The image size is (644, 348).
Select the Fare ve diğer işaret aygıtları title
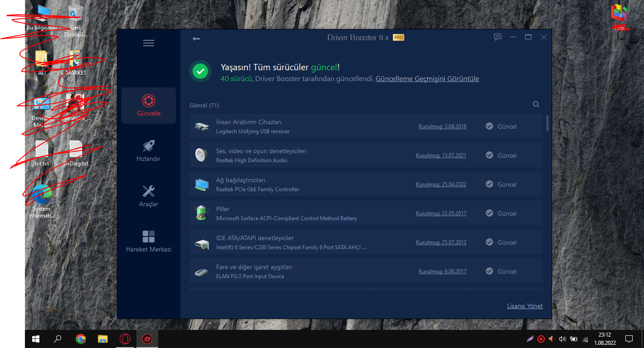coord(254,267)
